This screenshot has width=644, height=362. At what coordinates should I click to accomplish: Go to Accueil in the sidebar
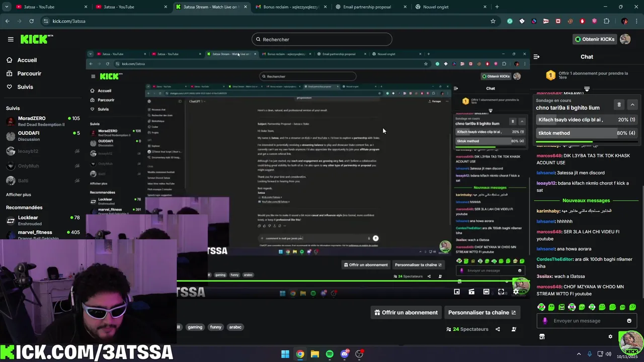[21, 60]
